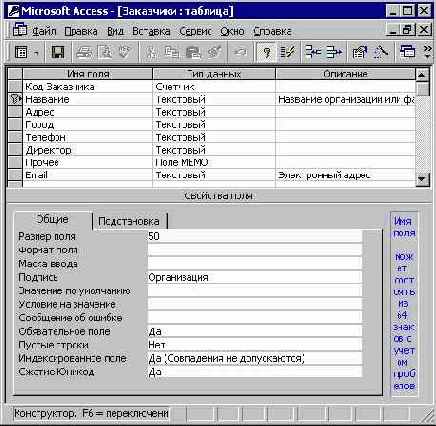Open the Правка menu
Image resolution: width=436 pixels, height=426 pixels.
point(81,31)
